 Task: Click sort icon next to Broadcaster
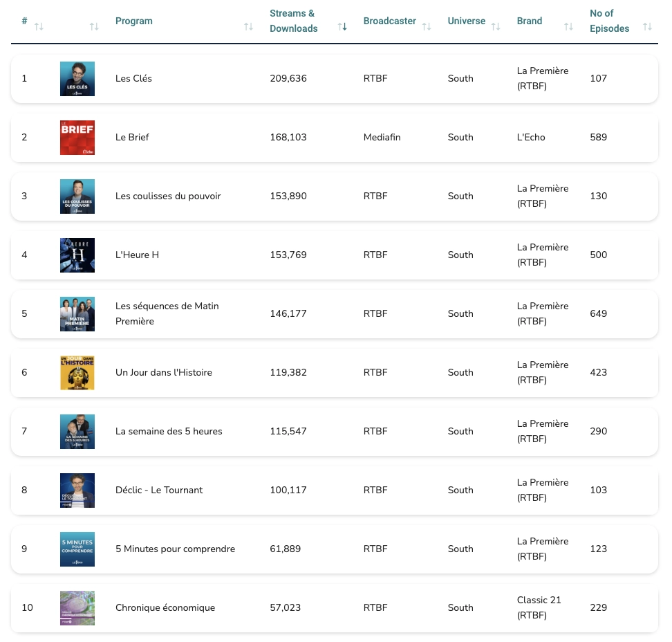427,26
